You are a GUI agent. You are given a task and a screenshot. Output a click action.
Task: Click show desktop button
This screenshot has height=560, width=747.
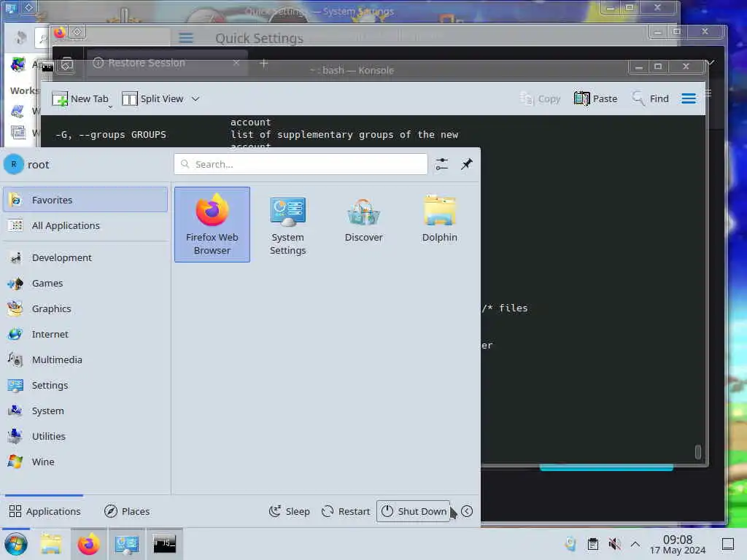(x=728, y=544)
